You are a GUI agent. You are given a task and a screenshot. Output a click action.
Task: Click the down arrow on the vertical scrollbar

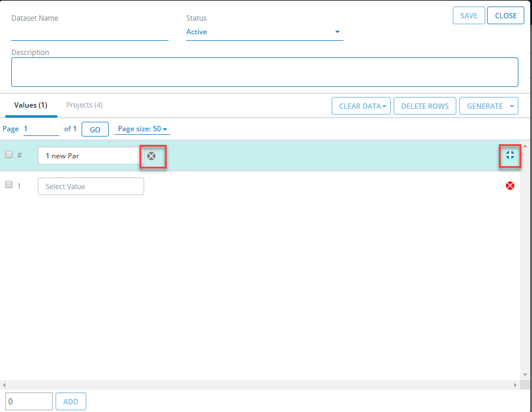click(x=524, y=374)
